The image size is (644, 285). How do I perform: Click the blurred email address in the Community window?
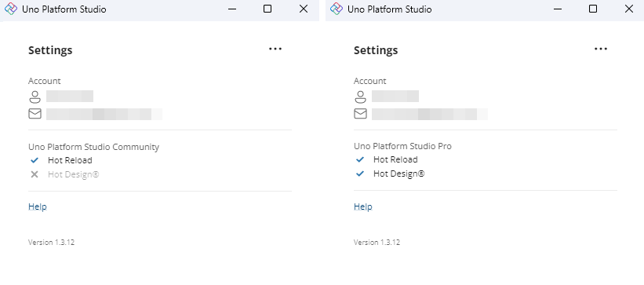click(104, 114)
